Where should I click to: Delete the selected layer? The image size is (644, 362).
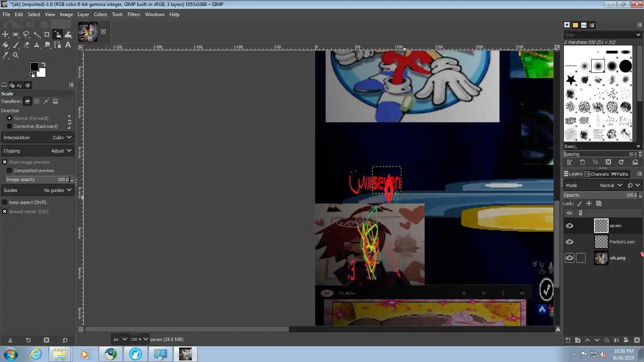point(637,340)
